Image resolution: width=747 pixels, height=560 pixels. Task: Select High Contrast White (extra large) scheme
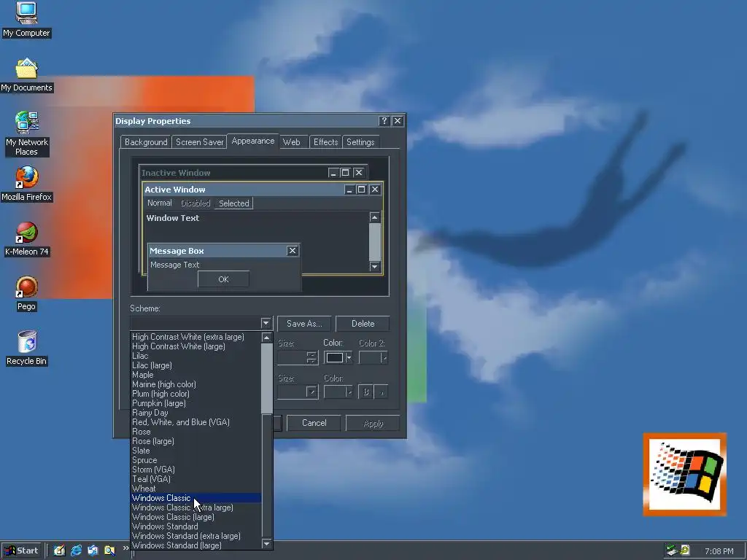point(196,337)
